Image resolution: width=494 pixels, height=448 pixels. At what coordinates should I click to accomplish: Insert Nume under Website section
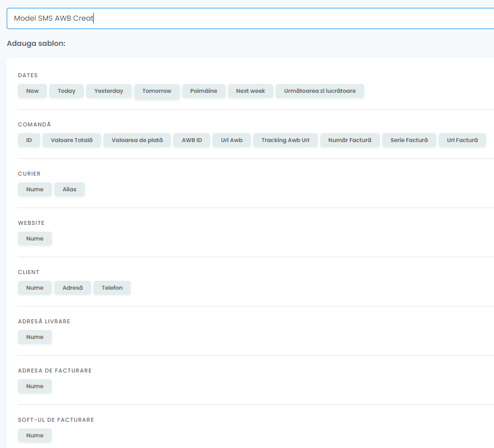[35, 238]
